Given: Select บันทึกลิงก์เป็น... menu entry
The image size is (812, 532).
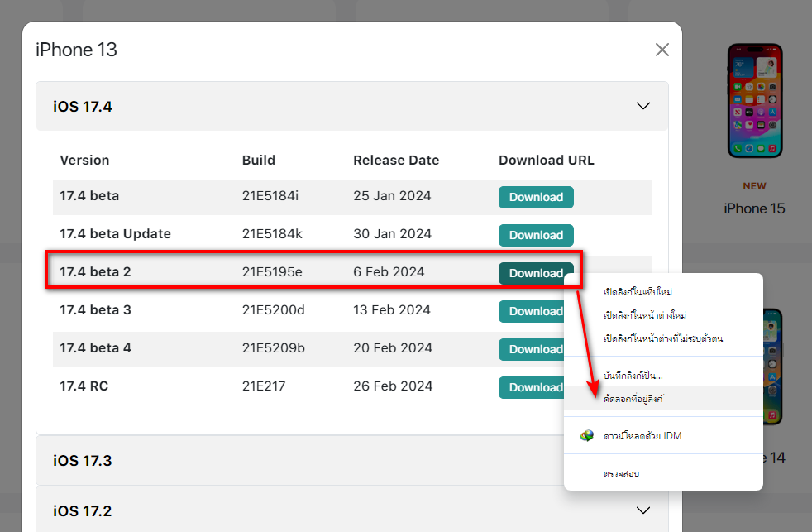Looking at the screenshot, I should [663, 375].
